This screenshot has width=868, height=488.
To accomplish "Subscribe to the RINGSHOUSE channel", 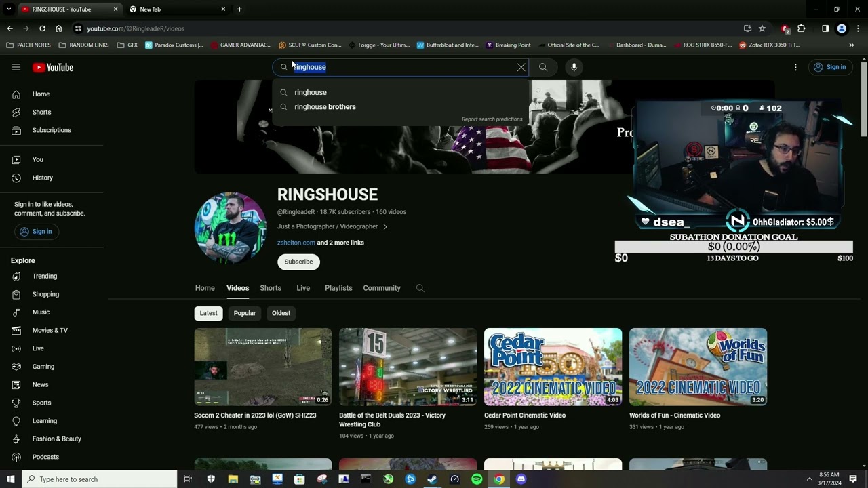I will tap(298, 262).
